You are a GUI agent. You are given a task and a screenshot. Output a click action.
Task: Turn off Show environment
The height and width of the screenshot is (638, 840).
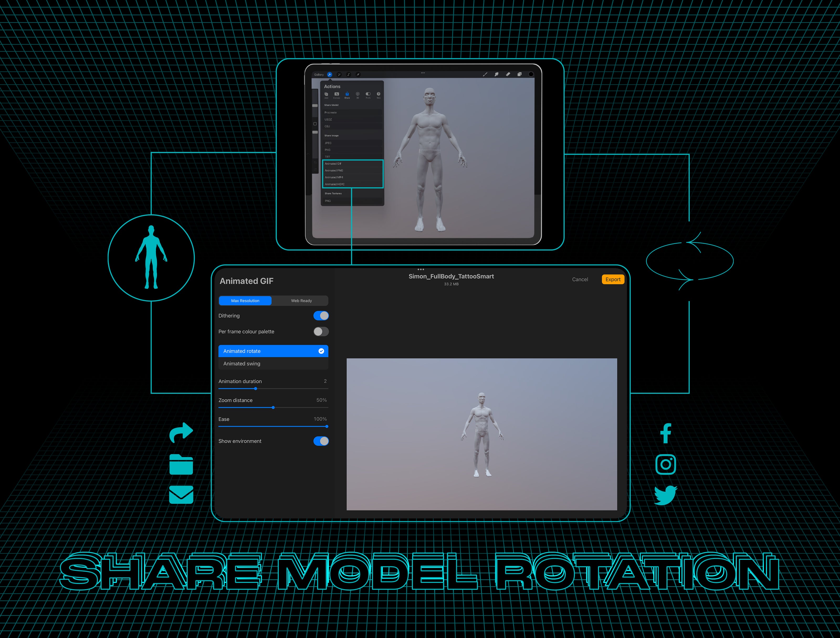coord(321,441)
